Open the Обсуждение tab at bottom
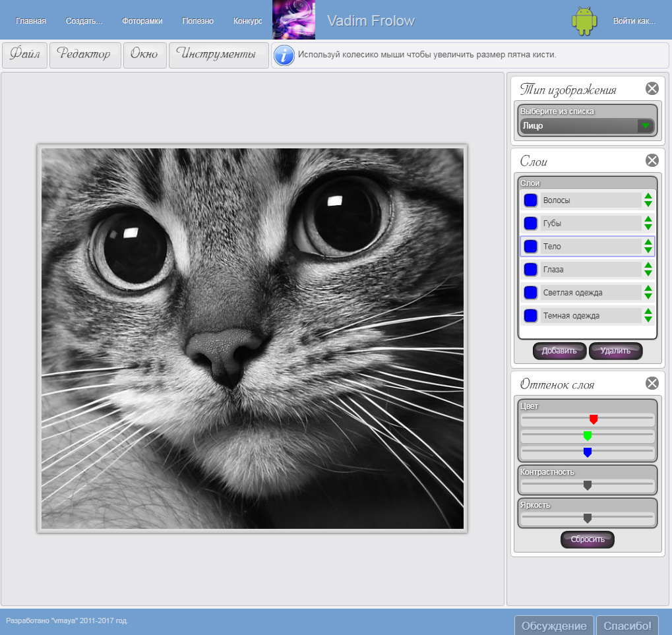This screenshot has height=635, width=672. 554,626
